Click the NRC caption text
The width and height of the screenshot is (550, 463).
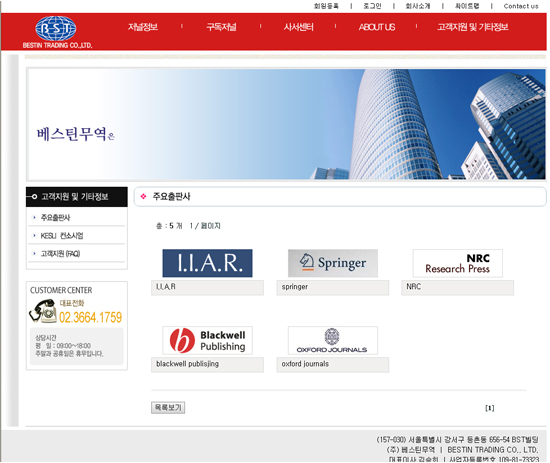click(414, 287)
